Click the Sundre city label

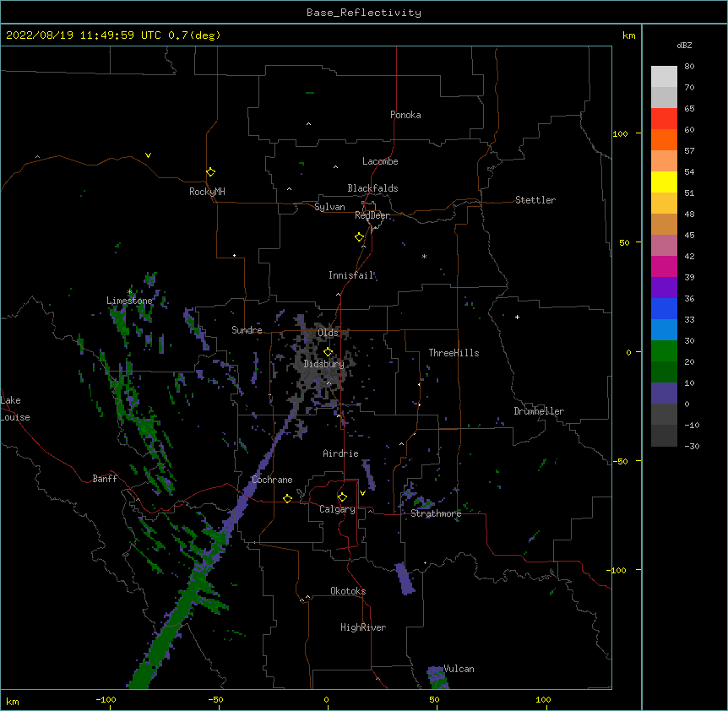pos(247,330)
